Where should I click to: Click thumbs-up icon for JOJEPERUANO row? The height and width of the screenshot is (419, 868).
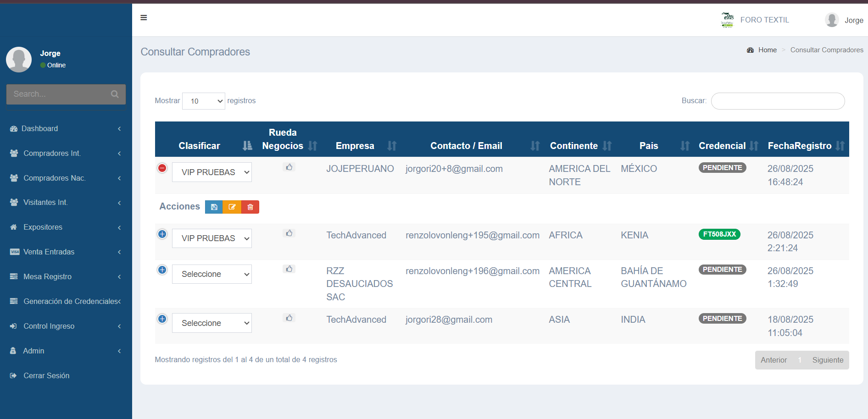[289, 167]
